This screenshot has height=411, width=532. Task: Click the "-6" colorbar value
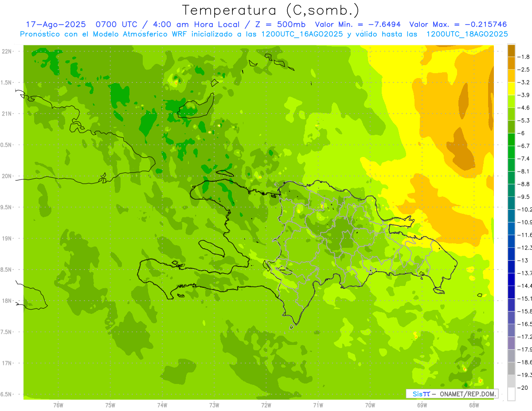coord(522,133)
